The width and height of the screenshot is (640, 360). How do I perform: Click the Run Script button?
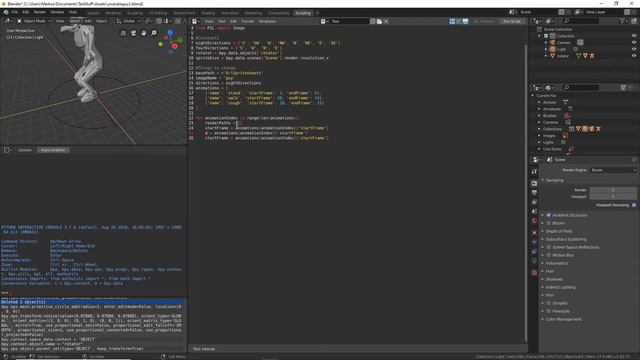(512, 21)
